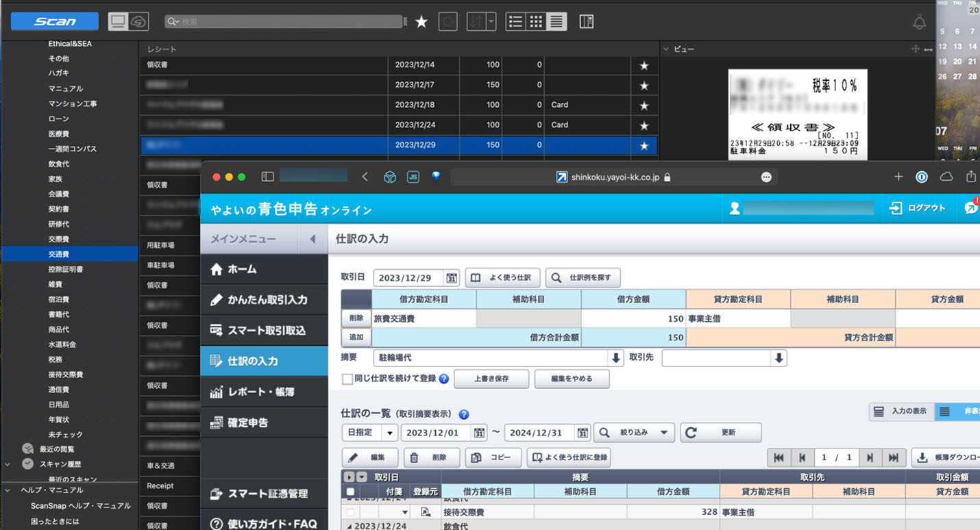Click the 上書き保存 button
Image resolution: width=980 pixels, height=530 pixels.
tap(491, 379)
